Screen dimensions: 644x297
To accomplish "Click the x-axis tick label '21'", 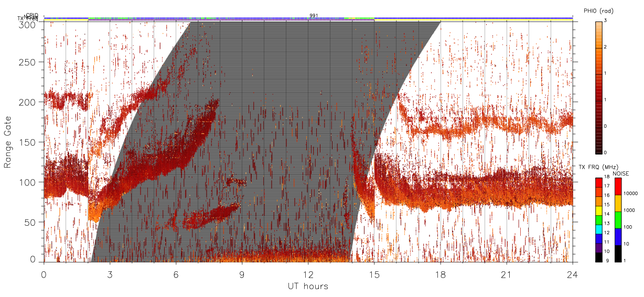I will point(507,274).
